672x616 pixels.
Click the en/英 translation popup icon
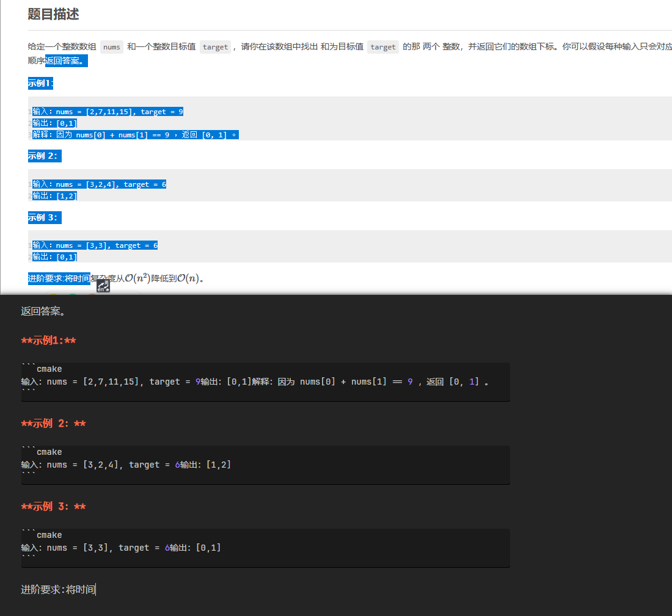(103, 286)
